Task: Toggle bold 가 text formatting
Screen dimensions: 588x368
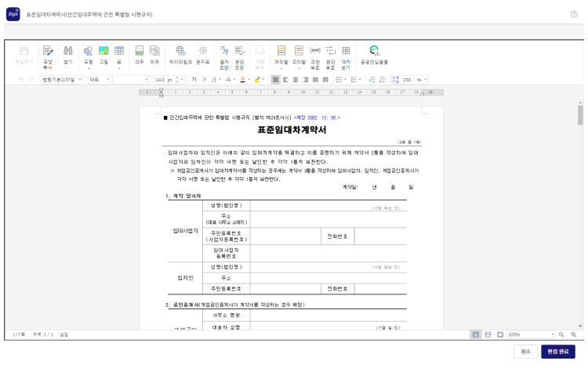Action: click(x=194, y=79)
